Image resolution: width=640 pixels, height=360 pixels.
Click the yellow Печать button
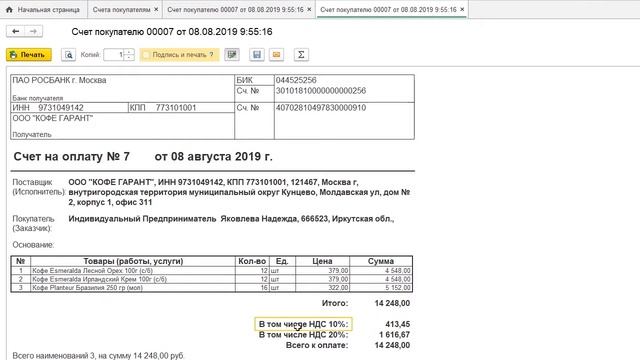click(29, 55)
